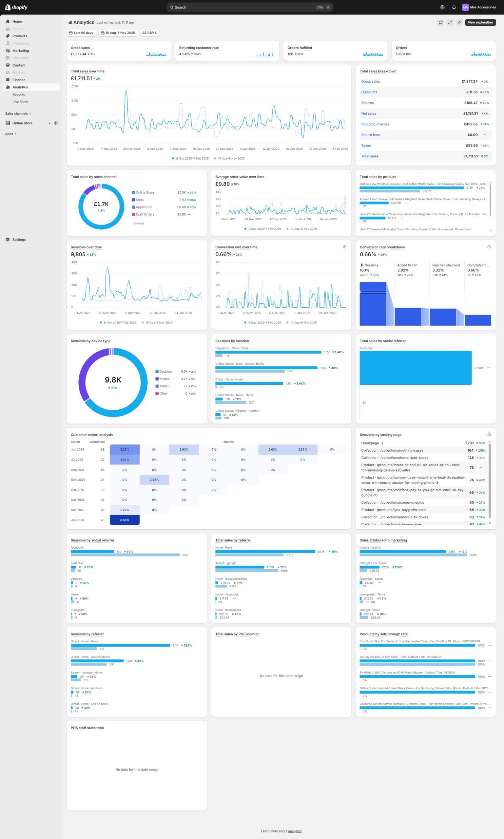Open the notifications bell
Viewport: 504px width, 839px height.
[454, 7]
